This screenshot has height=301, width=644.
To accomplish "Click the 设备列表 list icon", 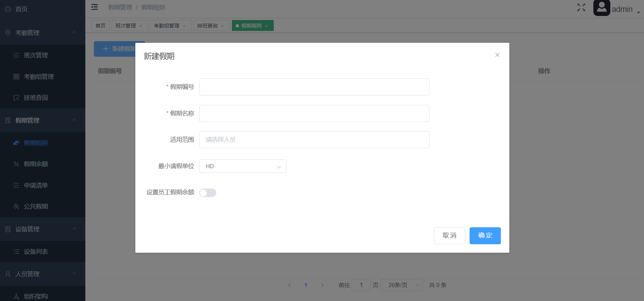I will [16, 252].
